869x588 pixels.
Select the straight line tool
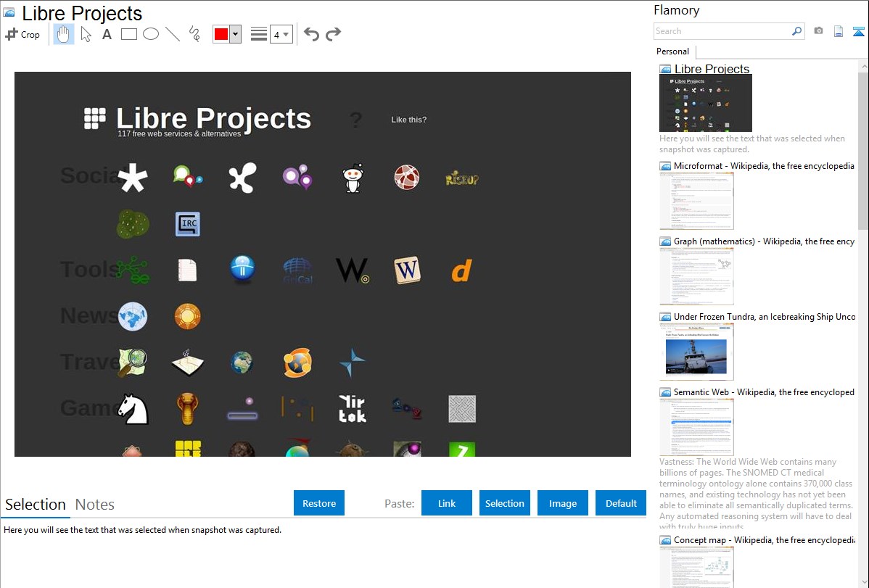173,34
